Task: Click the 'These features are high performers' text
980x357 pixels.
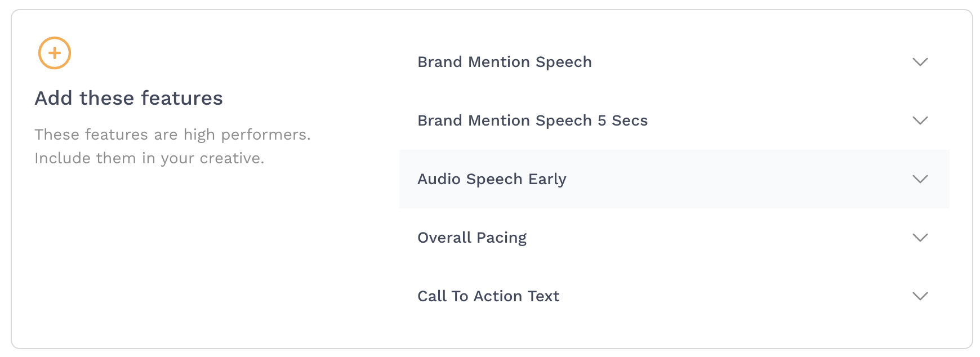Action: (172, 135)
